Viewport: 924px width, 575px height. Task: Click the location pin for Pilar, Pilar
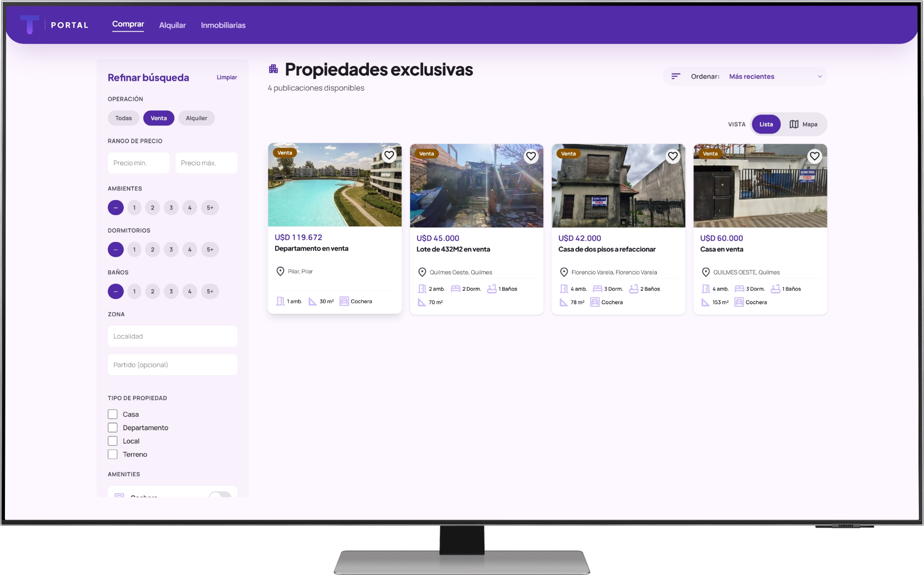pyautogui.click(x=280, y=271)
